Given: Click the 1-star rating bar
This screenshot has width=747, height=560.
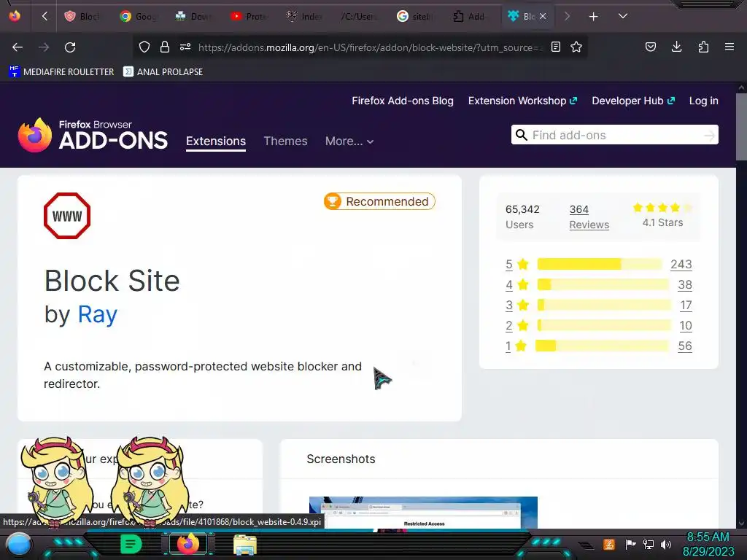Looking at the screenshot, I should tap(602, 346).
